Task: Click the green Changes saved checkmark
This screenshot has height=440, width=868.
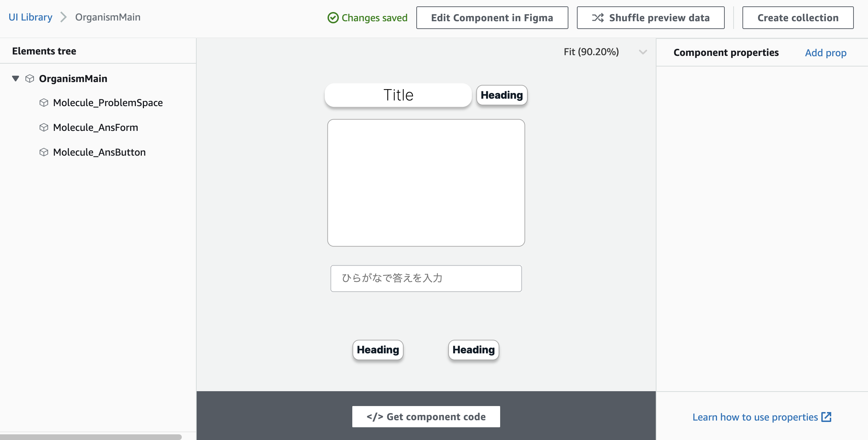Action: tap(332, 17)
